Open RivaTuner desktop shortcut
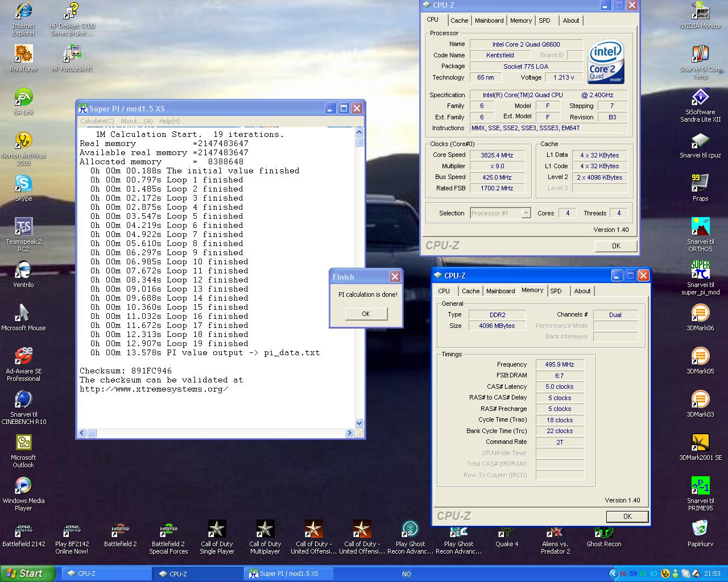 (23, 58)
